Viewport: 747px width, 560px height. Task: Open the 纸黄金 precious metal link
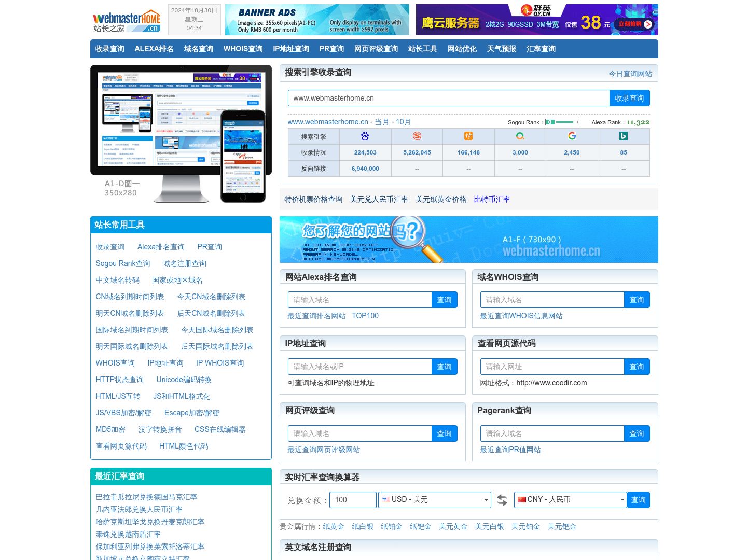pos(334,526)
